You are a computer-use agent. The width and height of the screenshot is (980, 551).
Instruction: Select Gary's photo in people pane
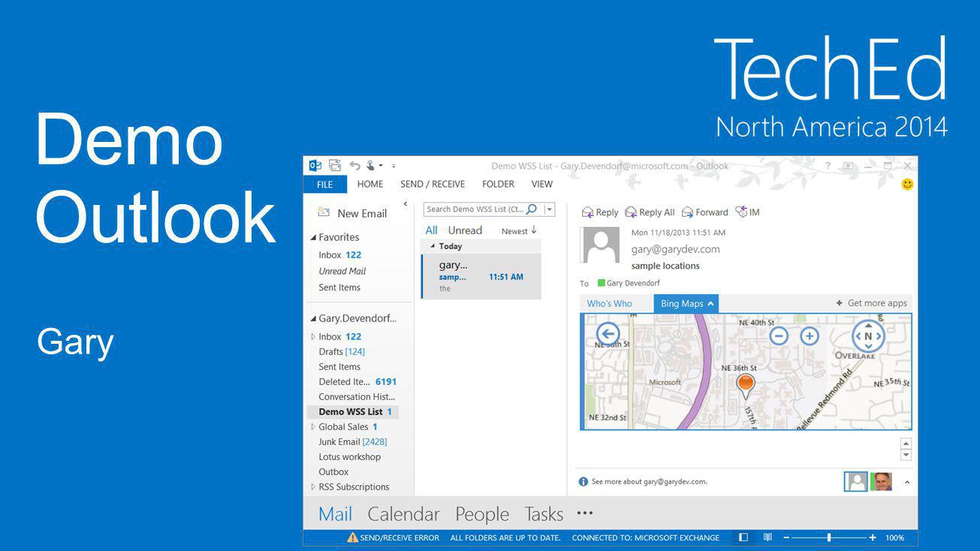point(881,481)
